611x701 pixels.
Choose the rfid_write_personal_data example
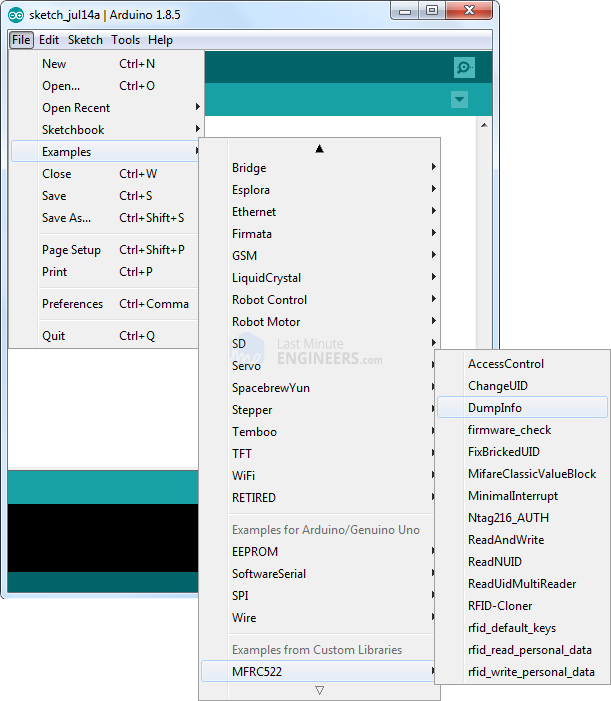(x=531, y=672)
